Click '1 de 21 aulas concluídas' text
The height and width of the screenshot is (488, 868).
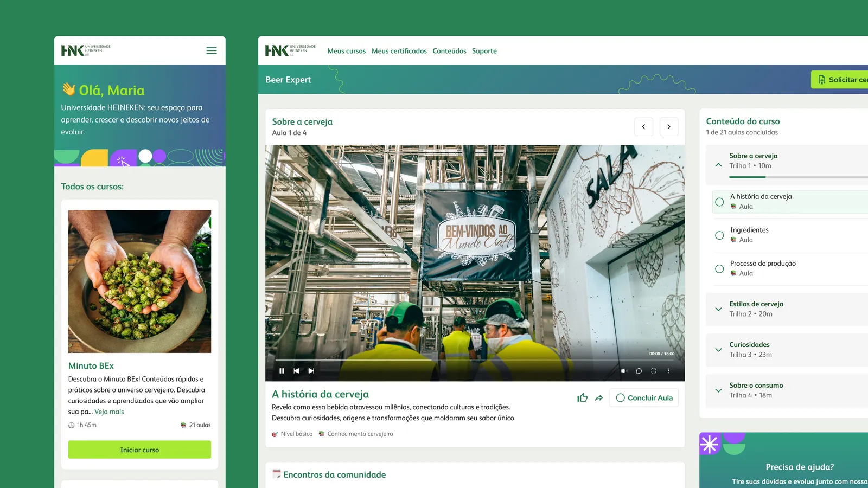tap(742, 132)
